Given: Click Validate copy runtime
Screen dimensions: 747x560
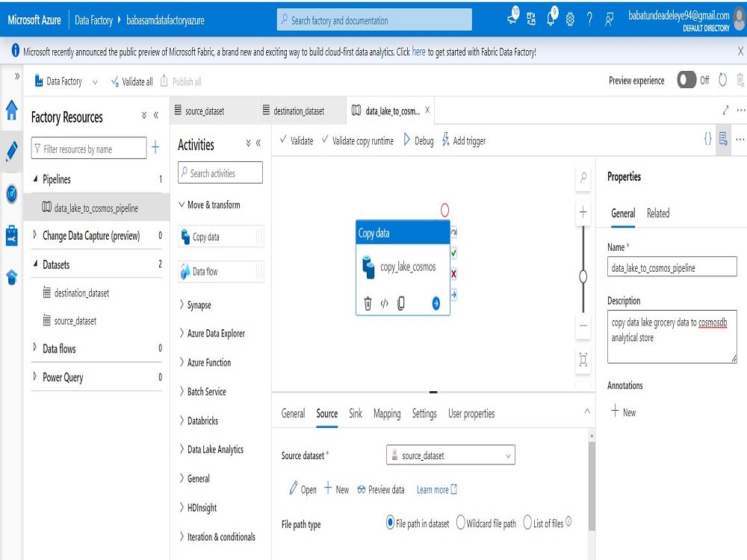Looking at the screenshot, I should tap(358, 140).
